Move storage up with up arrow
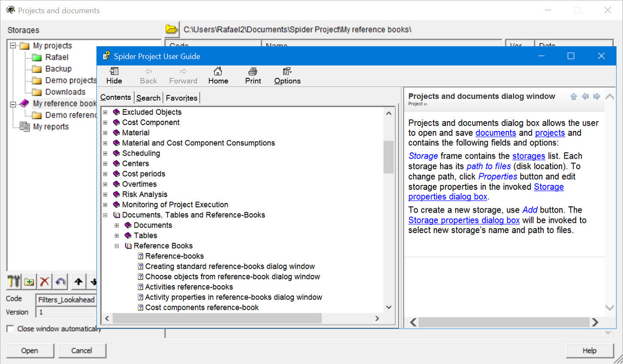The image size is (623, 364). tap(78, 281)
